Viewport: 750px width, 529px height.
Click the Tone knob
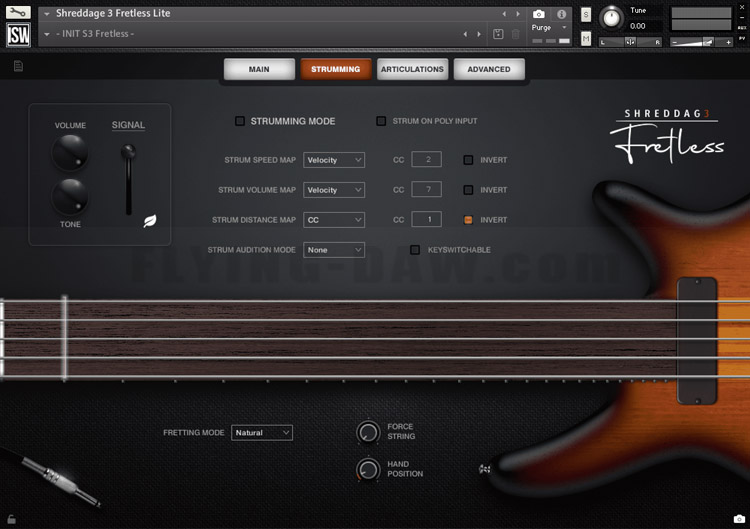(x=70, y=197)
